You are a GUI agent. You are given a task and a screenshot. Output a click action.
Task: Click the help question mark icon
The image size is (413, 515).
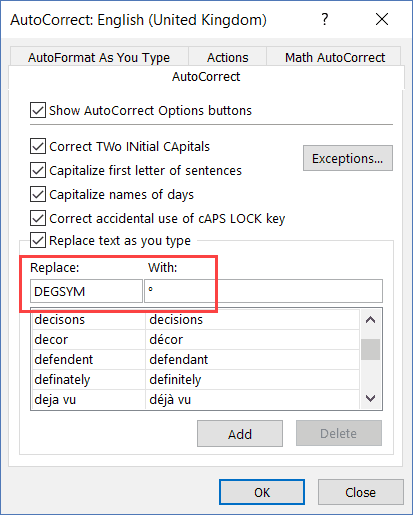325,19
